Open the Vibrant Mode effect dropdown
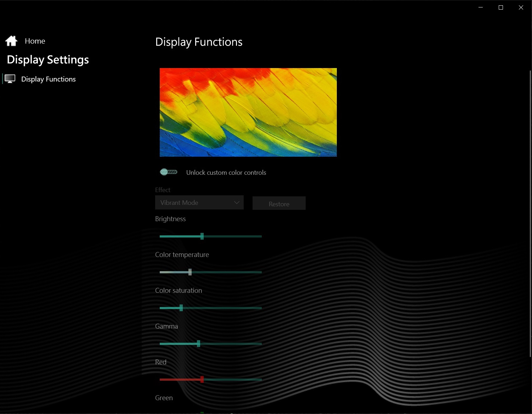The height and width of the screenshot is (414, 532). pyautogui.click(x=199, y=202)
